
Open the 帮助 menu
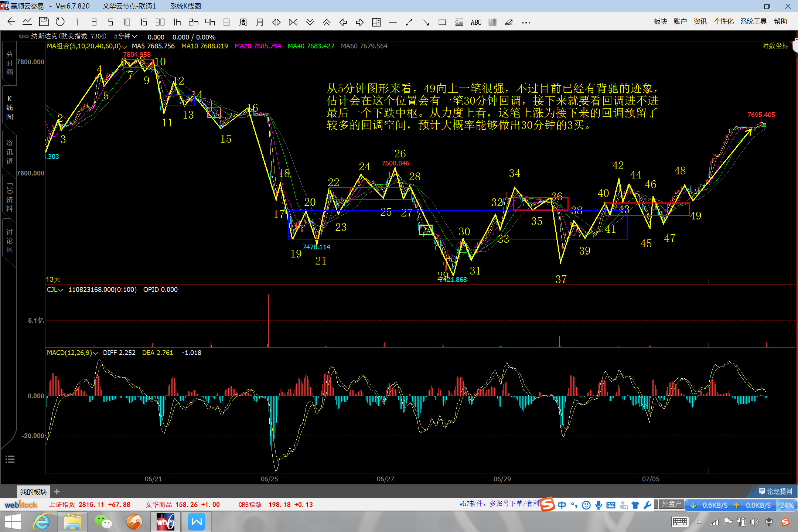click(x=780, y=21)
